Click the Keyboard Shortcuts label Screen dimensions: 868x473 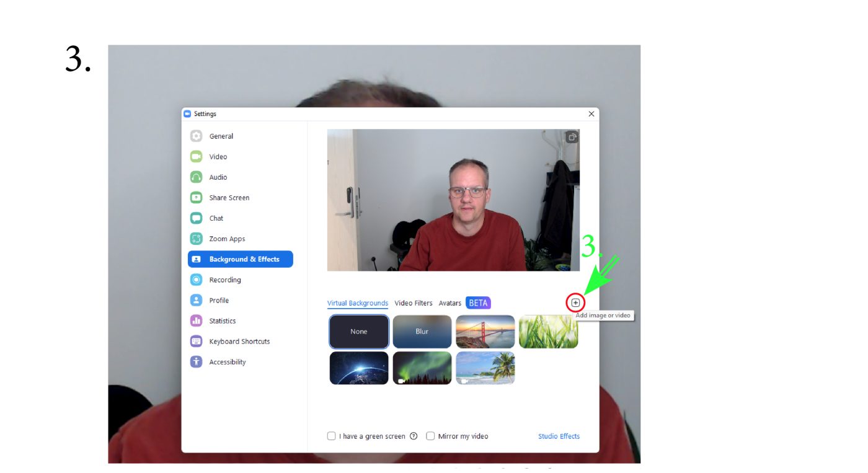(239, 342)
